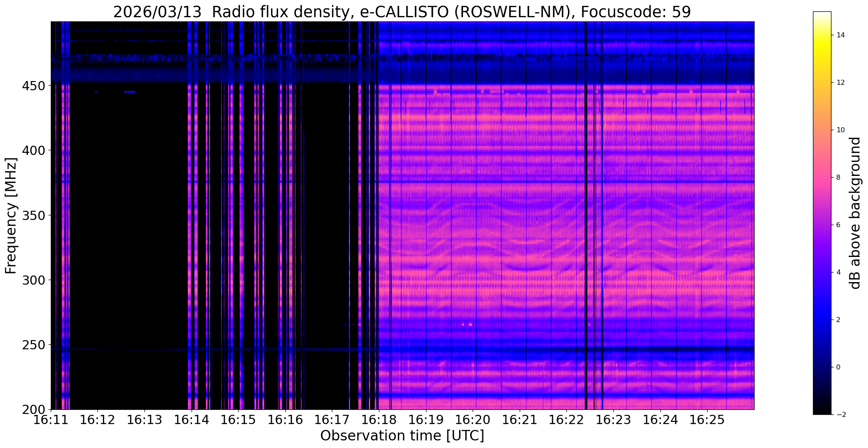This screenshot has height=448, width=868.
Task: Click the 400 MHz frequency tick label
Action: point(34,150)
